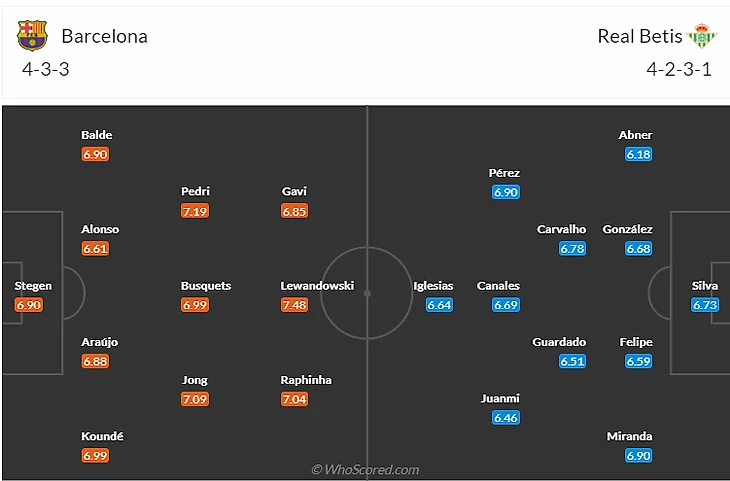
Task: Click Koundé's 6.99 rating badge
Action: (x=96, y=456)
